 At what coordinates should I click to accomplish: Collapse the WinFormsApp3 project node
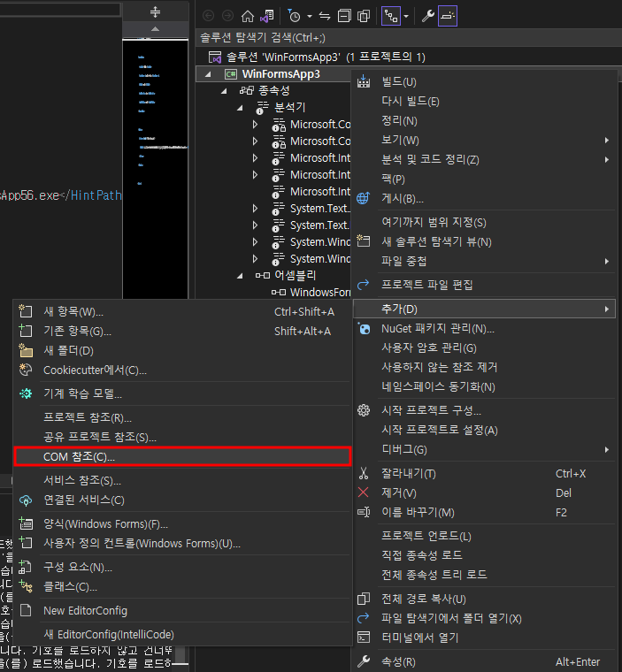pos(208,74)
